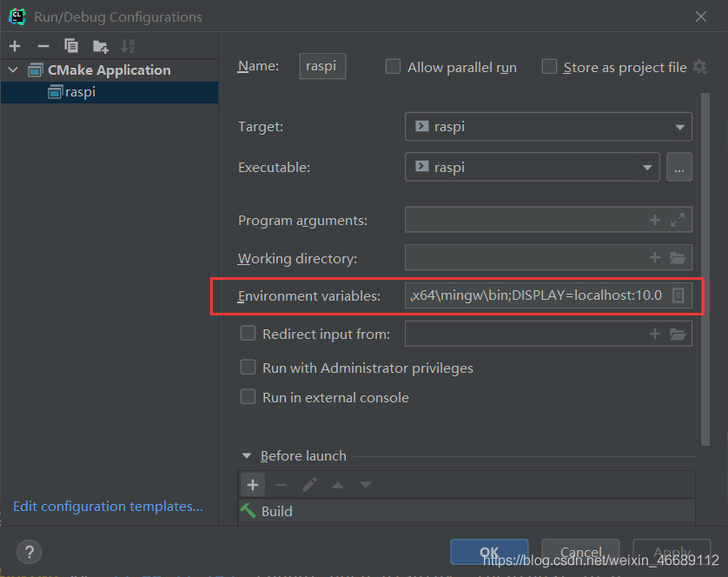The image size is (728, 577).
Task: Insert a macro in Redirect input field
Action: [x=655, y=334]
